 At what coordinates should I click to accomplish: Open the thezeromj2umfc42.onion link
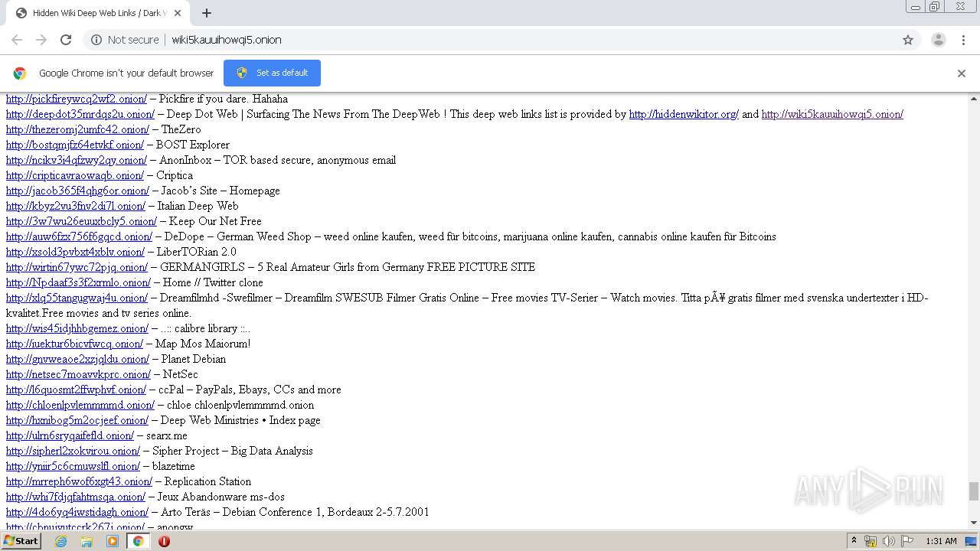coord(77,129)
